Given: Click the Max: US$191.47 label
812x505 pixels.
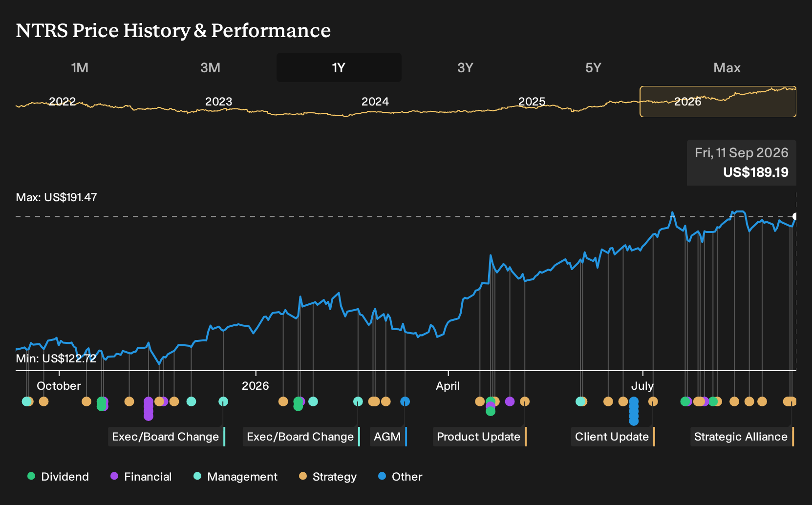Looking at the screenshot, I should pyautogui.click(x=56, y=197).
